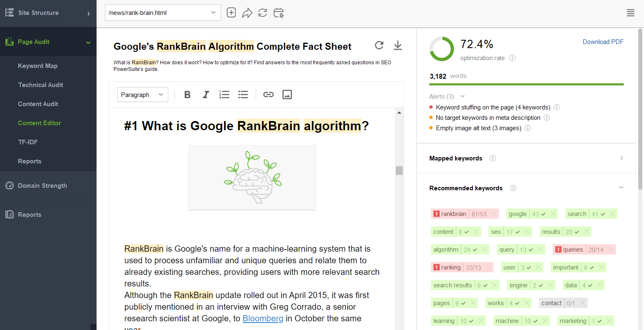Click the Download PDF link
The height and width of the screenshot is (330, 644).
603,42
